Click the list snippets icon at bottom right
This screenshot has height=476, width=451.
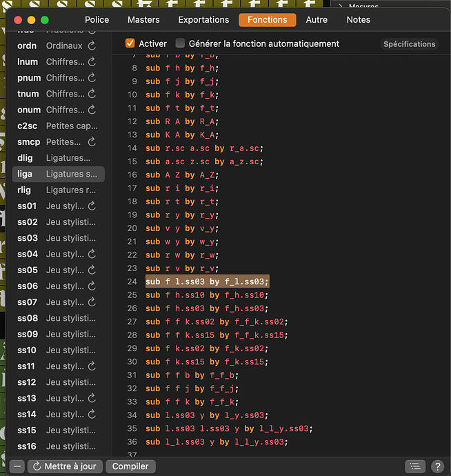tap(414, 467)
